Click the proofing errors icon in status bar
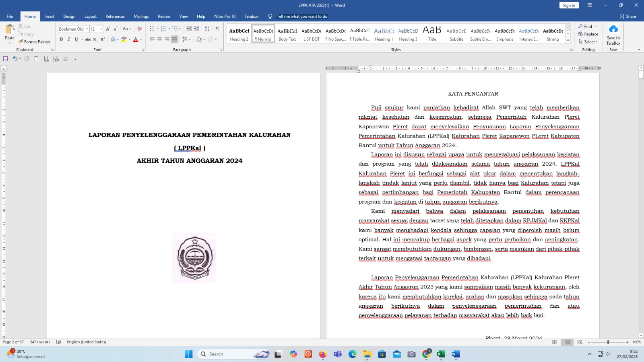Screen dimensions: 644x362 [x=59, y=342]
